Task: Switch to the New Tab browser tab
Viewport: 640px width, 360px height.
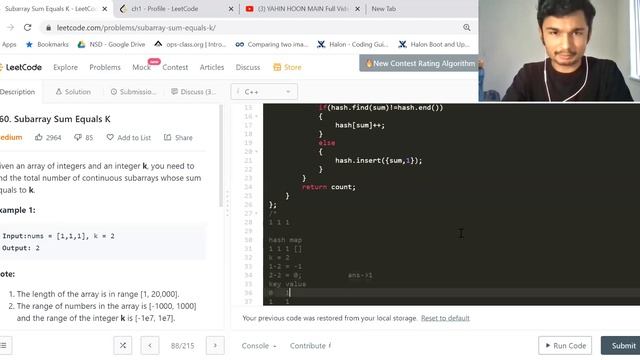Action: (384, 9)
